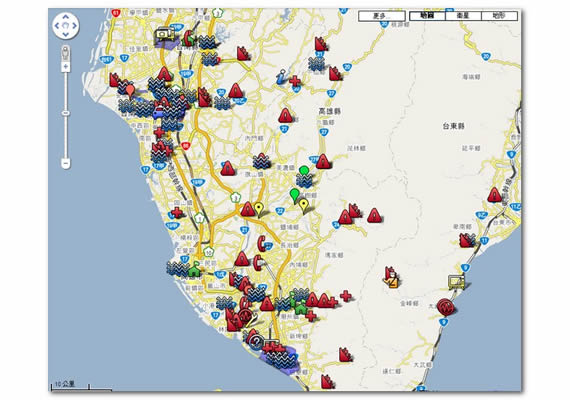The image size is (570, 400).
Task: Pan the map left with arrow control
Action: 57,26
